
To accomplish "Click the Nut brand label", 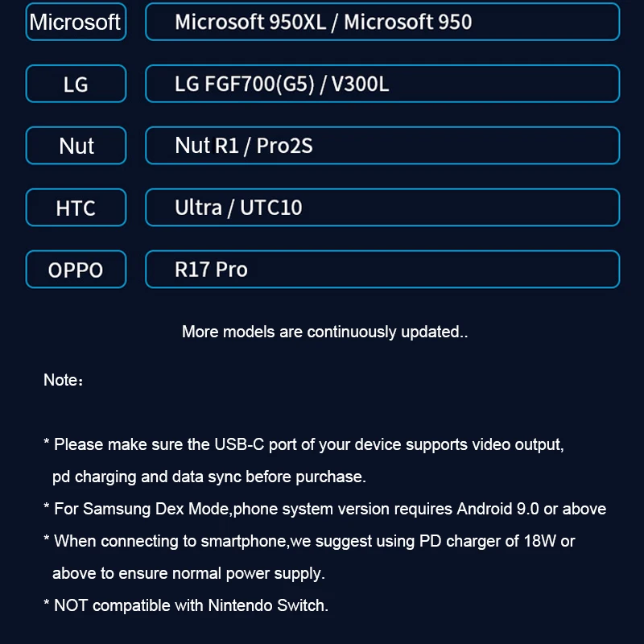I will point(76,146).
